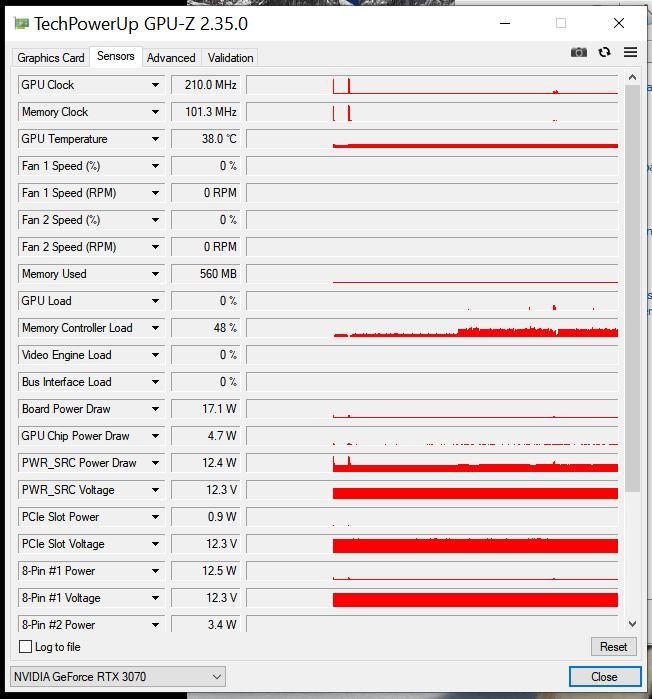Expand the PCIe Slot Voltage dropdown
This screenshot has width=652, height=699.
coord(155,544)
